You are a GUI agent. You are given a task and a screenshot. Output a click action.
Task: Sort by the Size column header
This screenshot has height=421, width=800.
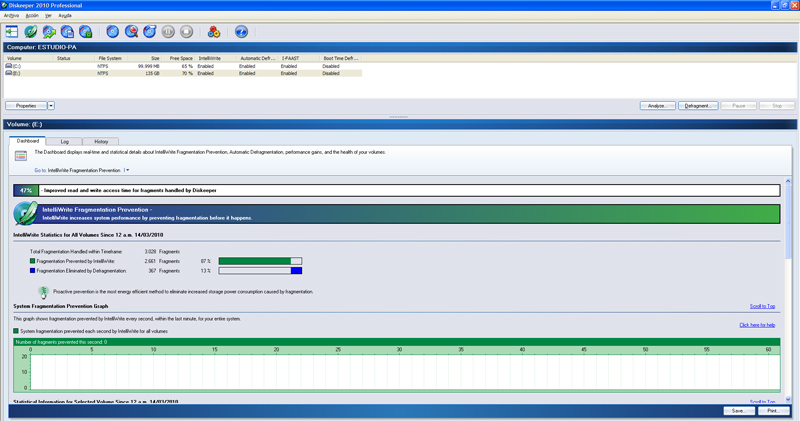pos(143,58)
